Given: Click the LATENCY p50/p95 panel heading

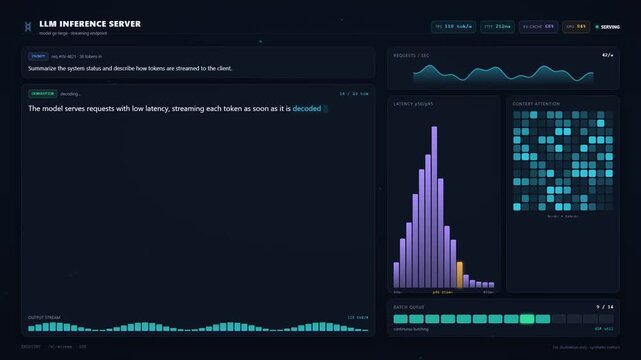Looking at the screenshot, I should click(x=413, y=104).
